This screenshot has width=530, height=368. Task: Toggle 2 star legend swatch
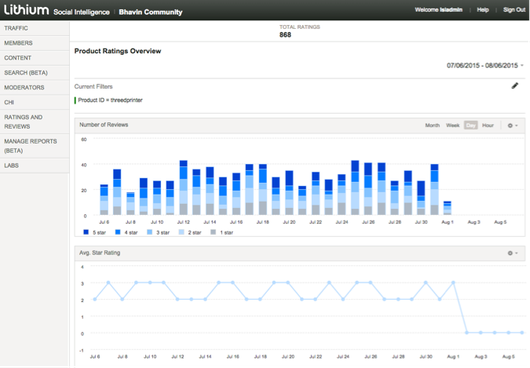[181, 232]
